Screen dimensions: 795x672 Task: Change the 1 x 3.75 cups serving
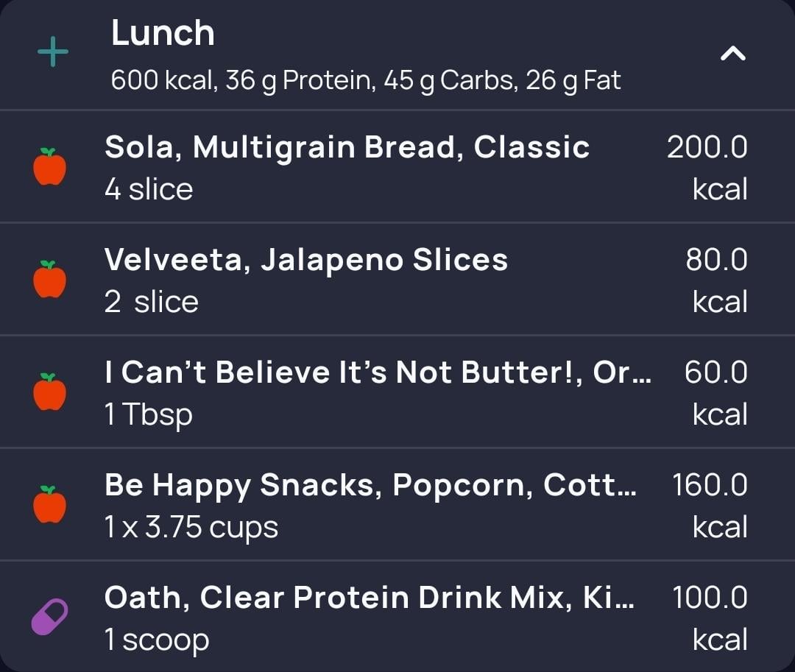191,527
